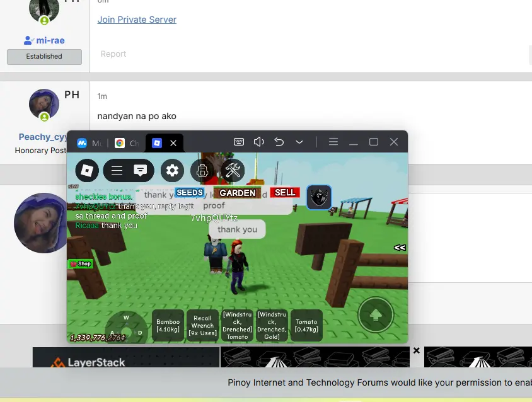This screenshot has width=532, height=402.
Task: Open the Roblox menu logo button
Action: coord(87,170)
